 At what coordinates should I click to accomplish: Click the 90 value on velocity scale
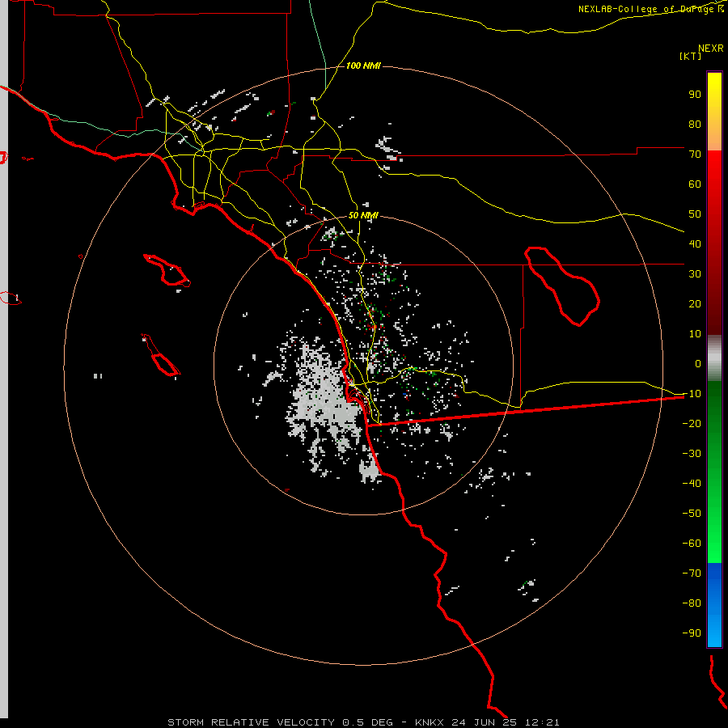pyautogui.click(x=695, y=95)
